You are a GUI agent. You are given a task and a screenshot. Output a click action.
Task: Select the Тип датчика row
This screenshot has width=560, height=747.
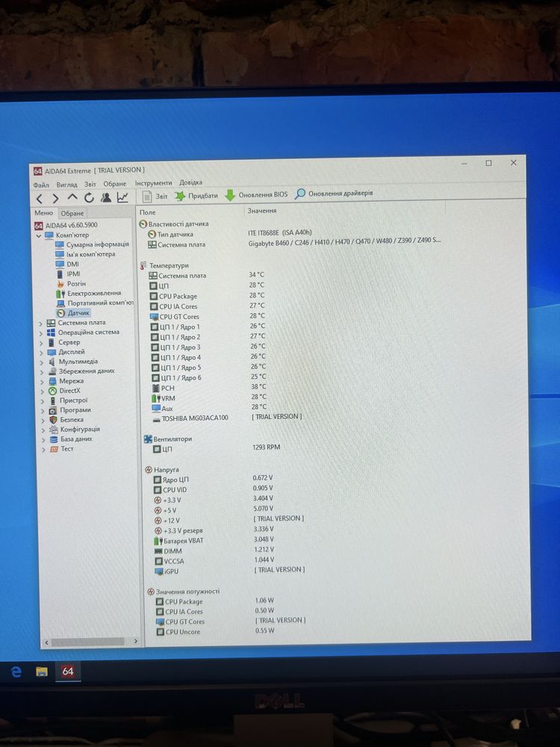pos(229,233)
